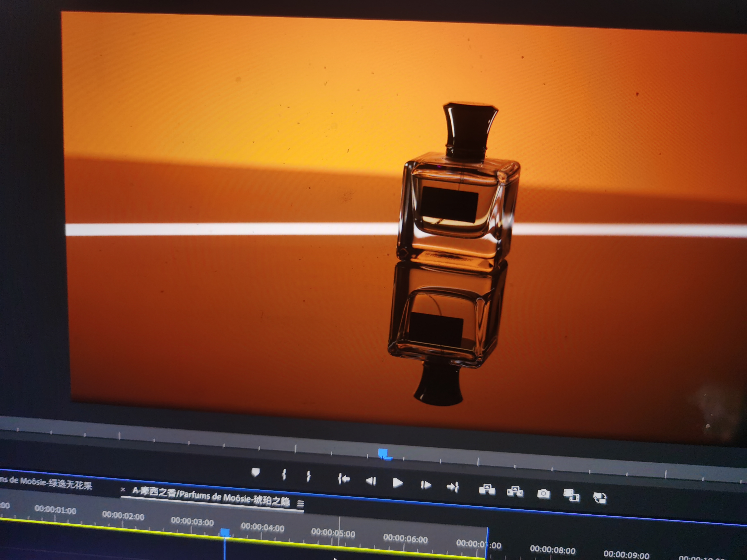Open the 琥珀之隐 sequence panel menu
Screen dimensions: 747x560
[x=300, y=504]
